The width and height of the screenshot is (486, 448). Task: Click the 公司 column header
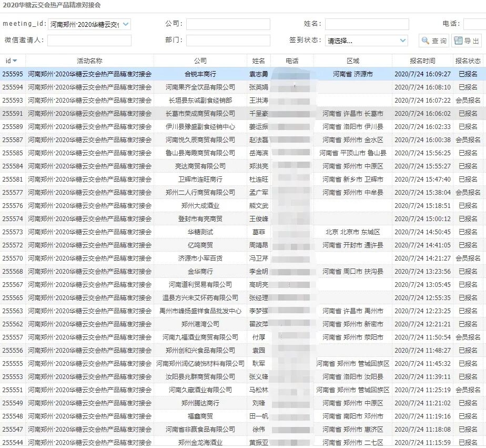200,61
